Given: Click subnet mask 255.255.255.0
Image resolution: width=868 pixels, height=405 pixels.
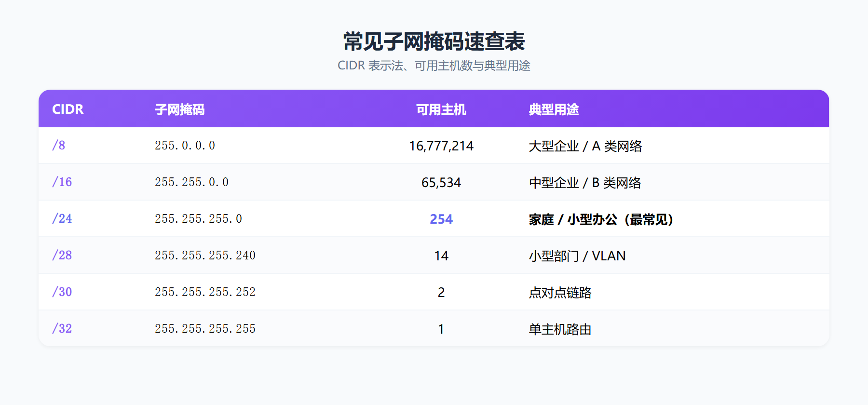Looking at the screenshot, I should pyautogui.click(x=199, y=218).
